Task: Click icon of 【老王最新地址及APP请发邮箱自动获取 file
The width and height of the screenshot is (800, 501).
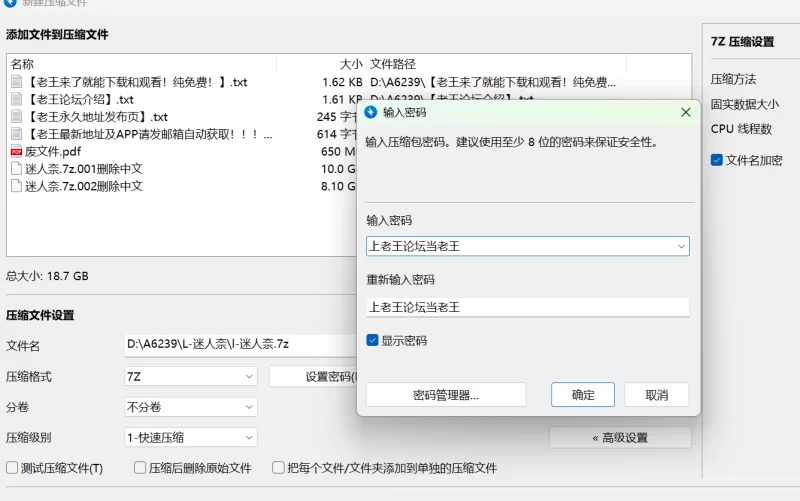Action: pos(16,134)
